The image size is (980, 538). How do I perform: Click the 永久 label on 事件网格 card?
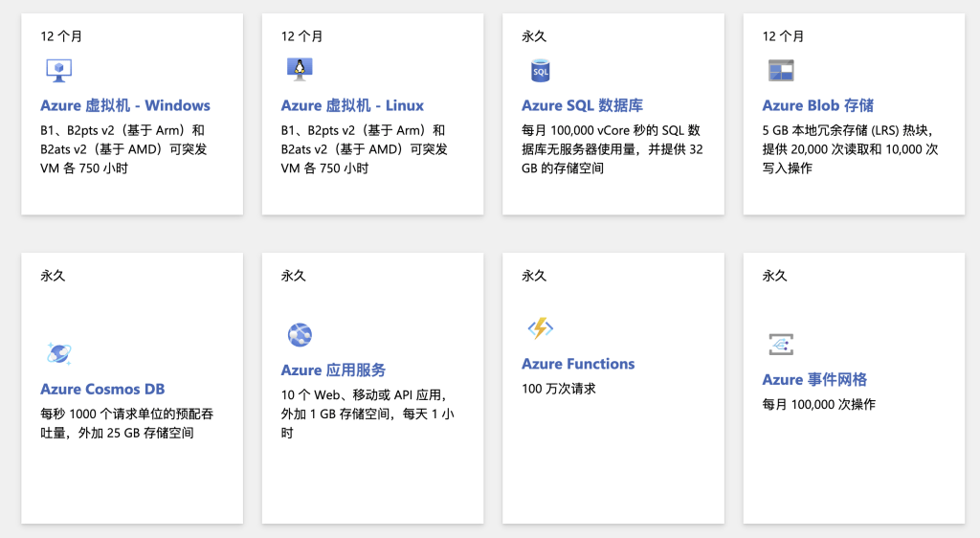click(x=774, y=276)
